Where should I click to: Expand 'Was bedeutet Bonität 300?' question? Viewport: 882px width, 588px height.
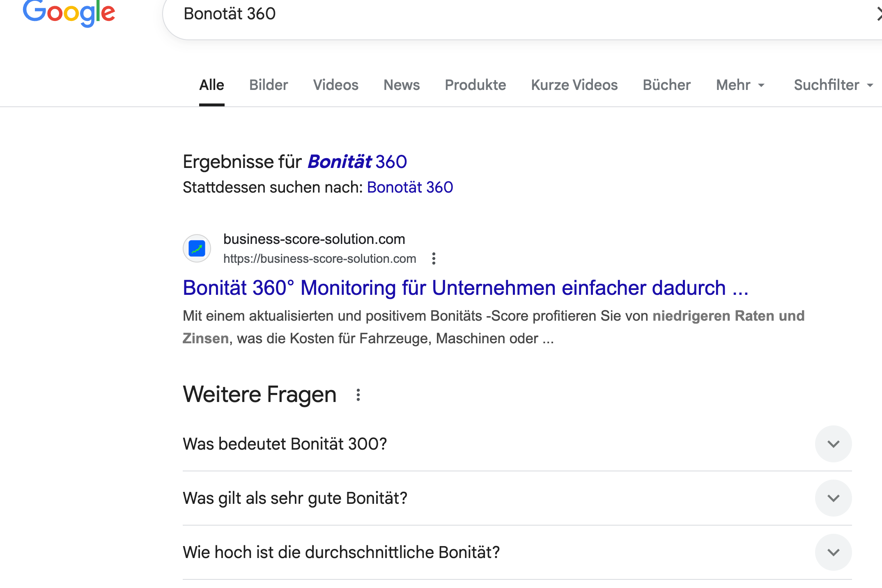[x=833, y=444]
